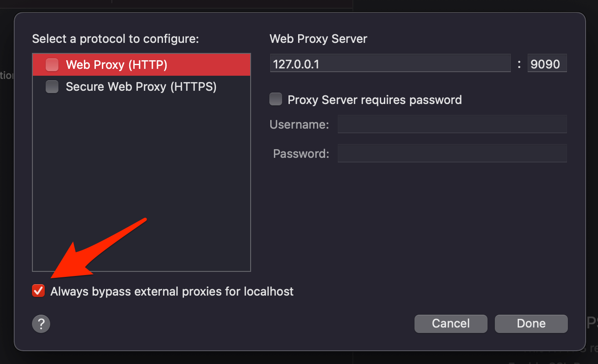
Task: Click the port field showing 9090
Action: click(x=547, y=63)
